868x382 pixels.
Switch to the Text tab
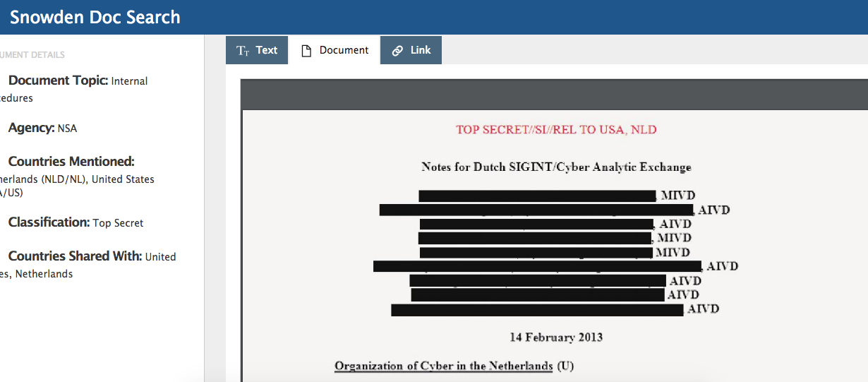point(257,50)
